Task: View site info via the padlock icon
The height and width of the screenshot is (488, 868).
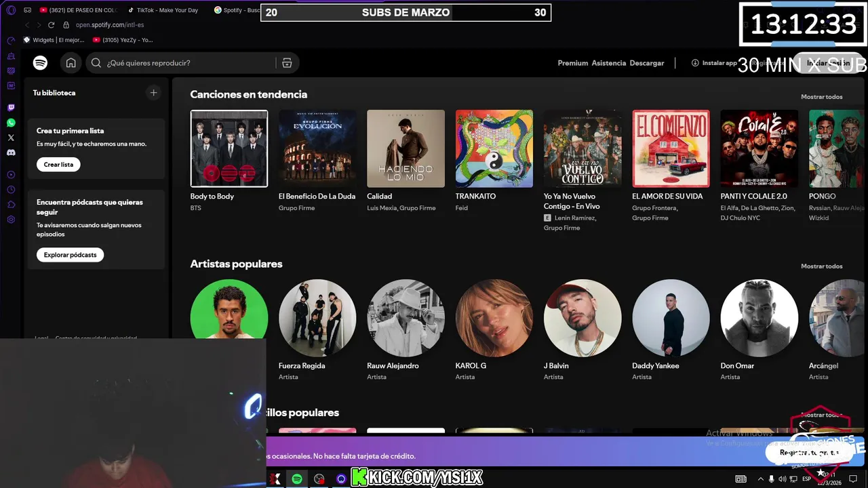Action: (x=66, y=25)
